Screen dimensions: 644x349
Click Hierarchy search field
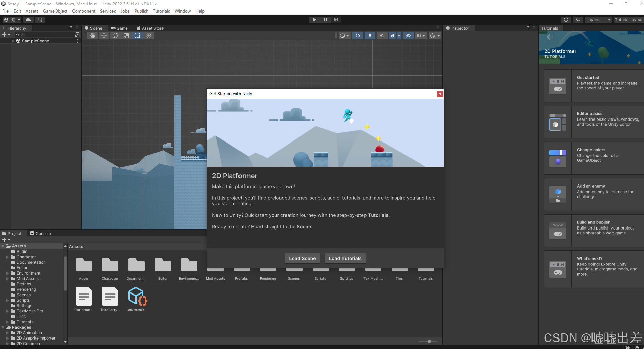point(44,35)
